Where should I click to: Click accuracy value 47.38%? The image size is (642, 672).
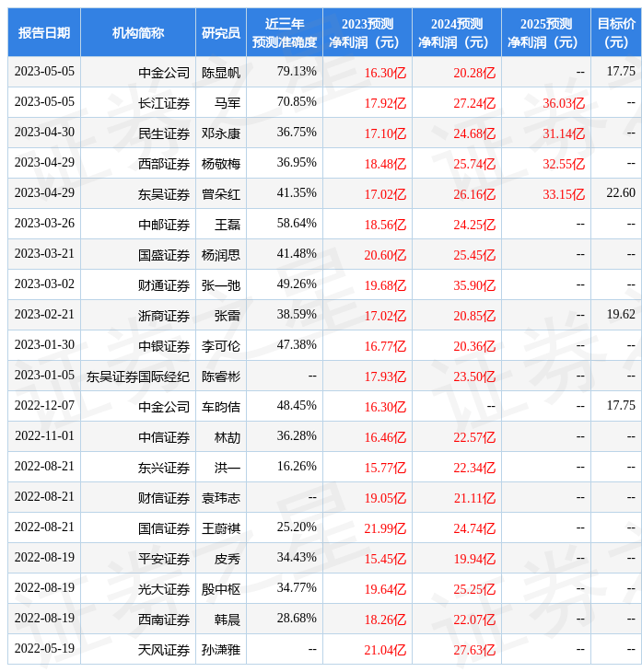point(297,344)
